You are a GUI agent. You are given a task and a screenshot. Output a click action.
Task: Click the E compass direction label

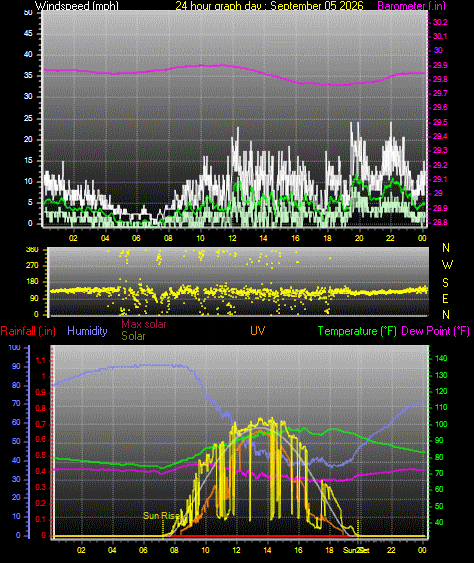pos(445,299)
